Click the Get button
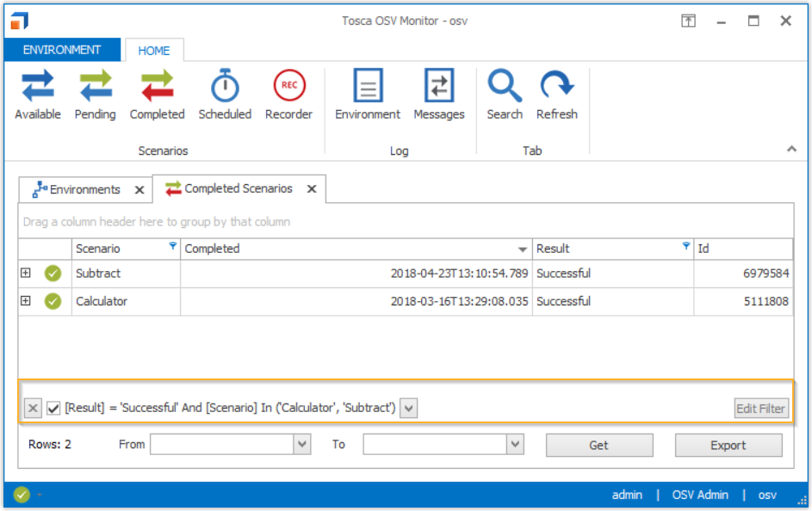Image resolution: width=812 pixels, height=511 pixels. (x=598, y=446)
